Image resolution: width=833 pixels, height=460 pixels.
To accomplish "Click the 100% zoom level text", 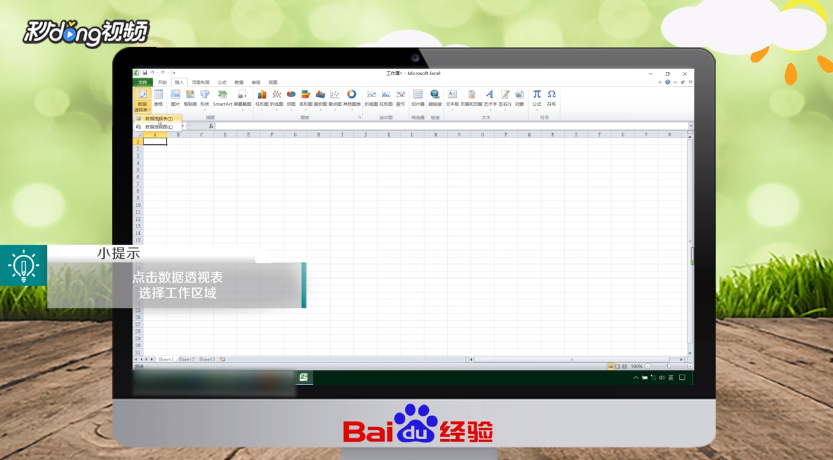I will point(636,367).
